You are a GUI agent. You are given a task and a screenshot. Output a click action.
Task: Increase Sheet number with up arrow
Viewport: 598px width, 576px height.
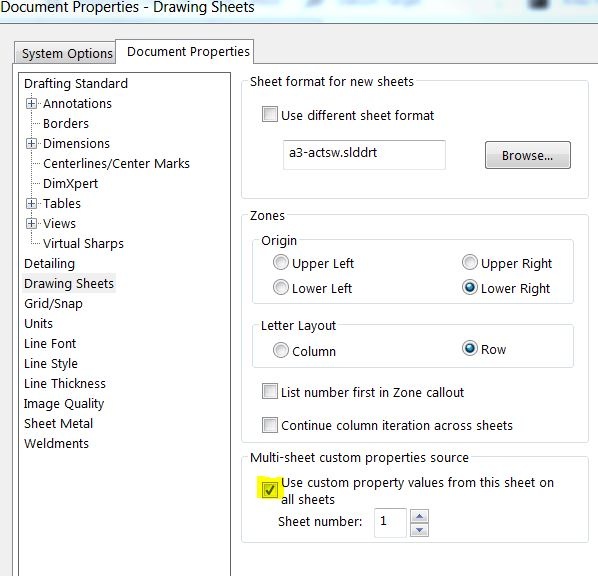[x=420, y=516]
